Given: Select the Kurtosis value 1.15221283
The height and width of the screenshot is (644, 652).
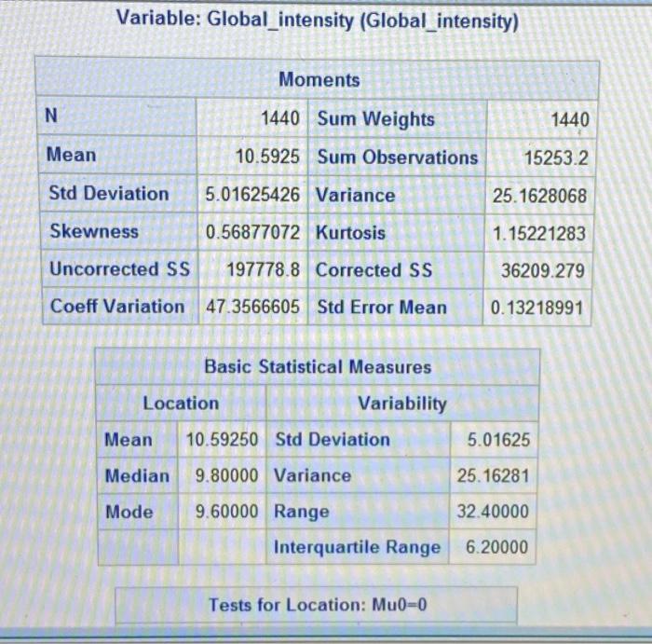Looking at the screenshot, I should tap(539, 233).
